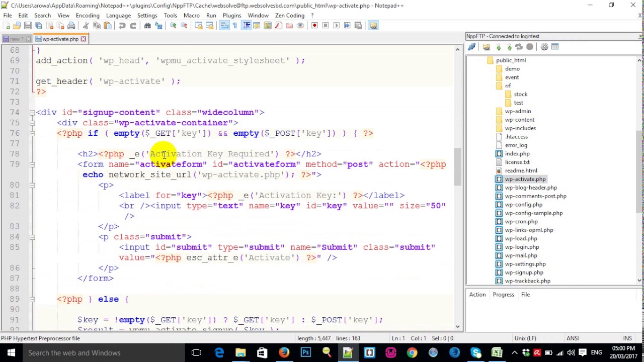This screenshot has width=644, height=362.
Task: Click the NppFTP download file icon
Action: (x=499, y=47)
